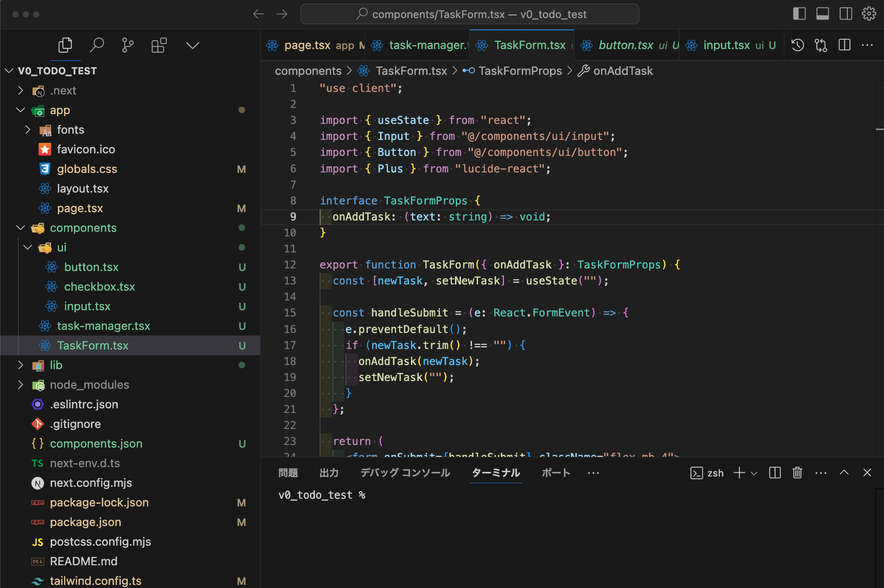Kill terminal with the trash icon

tap(797, 473)
